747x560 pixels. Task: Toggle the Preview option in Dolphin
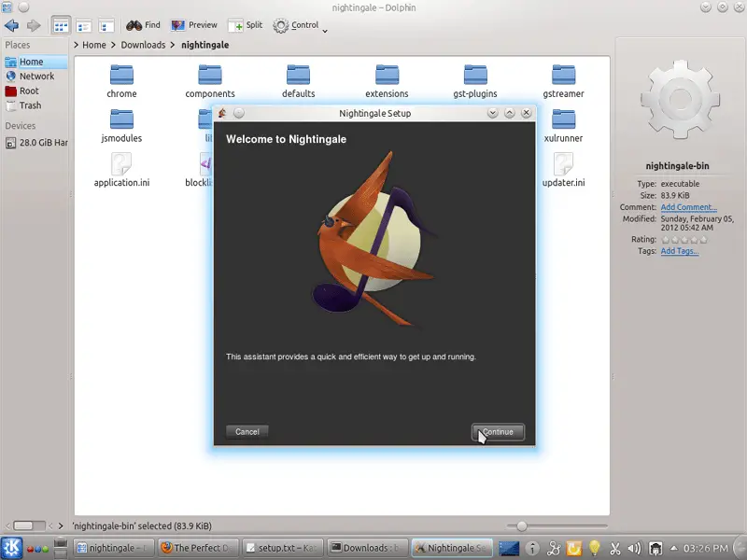[194, 25]
